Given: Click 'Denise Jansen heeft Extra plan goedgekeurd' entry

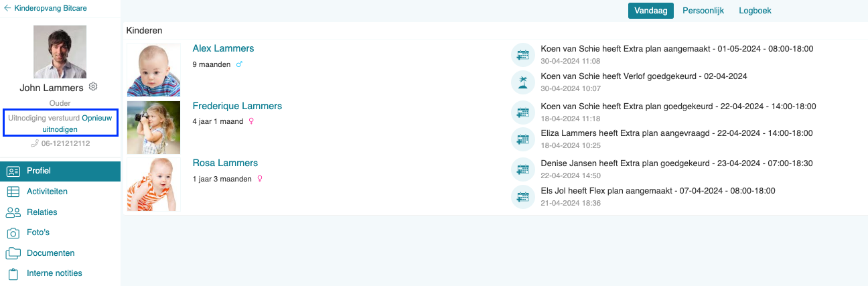Looking at the screenshot, I should click(676, 163).
